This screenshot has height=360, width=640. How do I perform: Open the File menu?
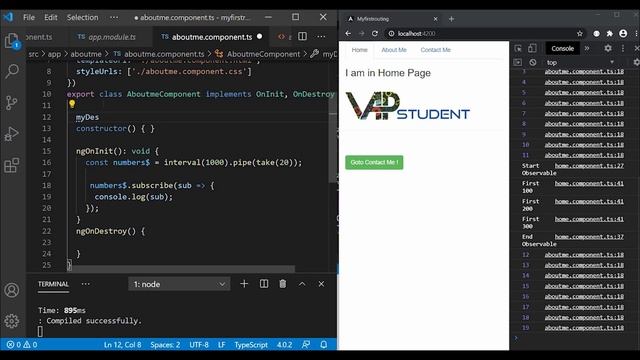click(29, 17)
